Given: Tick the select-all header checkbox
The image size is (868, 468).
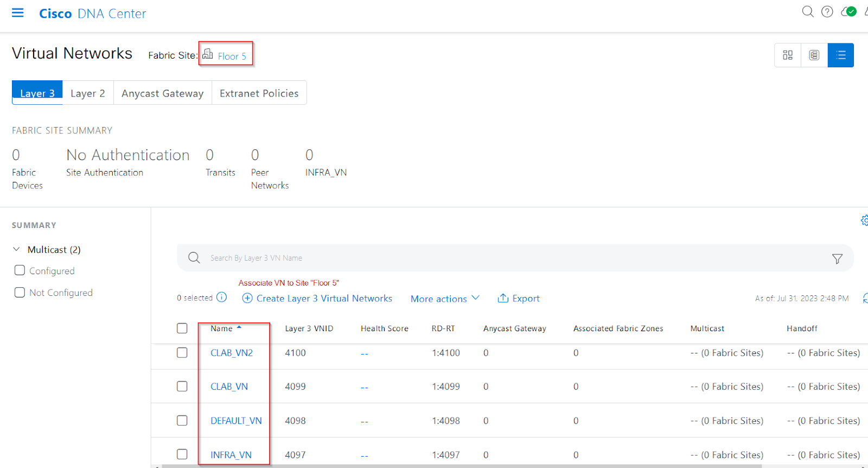Looking at the screenshot, I should (x=182, y=328).
